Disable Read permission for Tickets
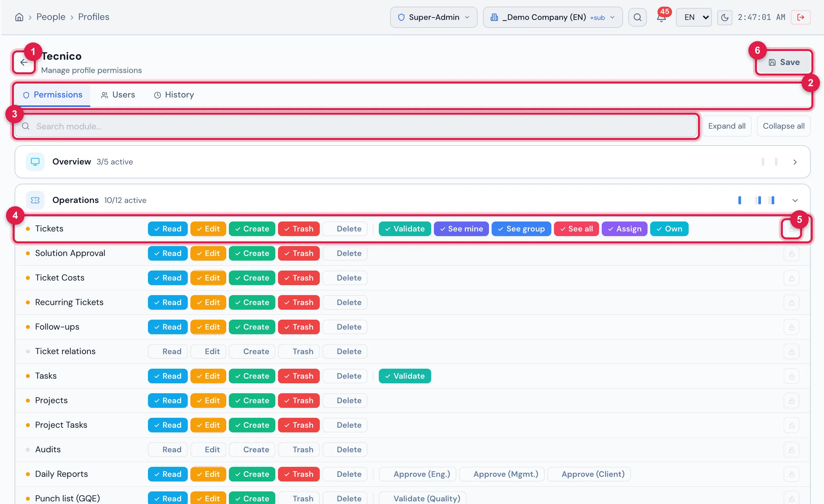The width and height of the screenshot is (824, 504). point(168,229)
